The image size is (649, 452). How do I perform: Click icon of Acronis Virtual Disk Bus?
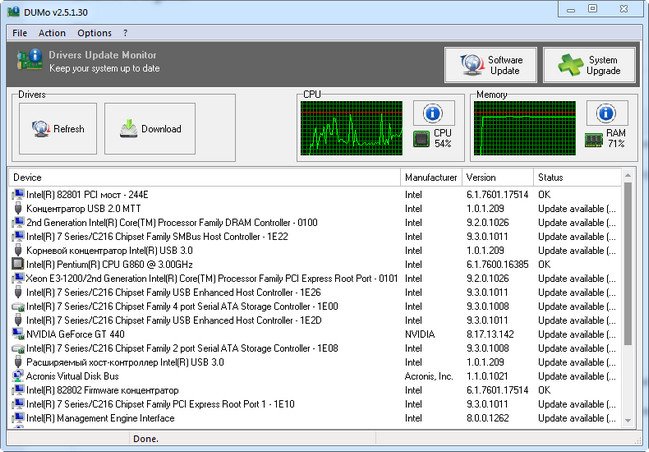click(x=18, y=376)
